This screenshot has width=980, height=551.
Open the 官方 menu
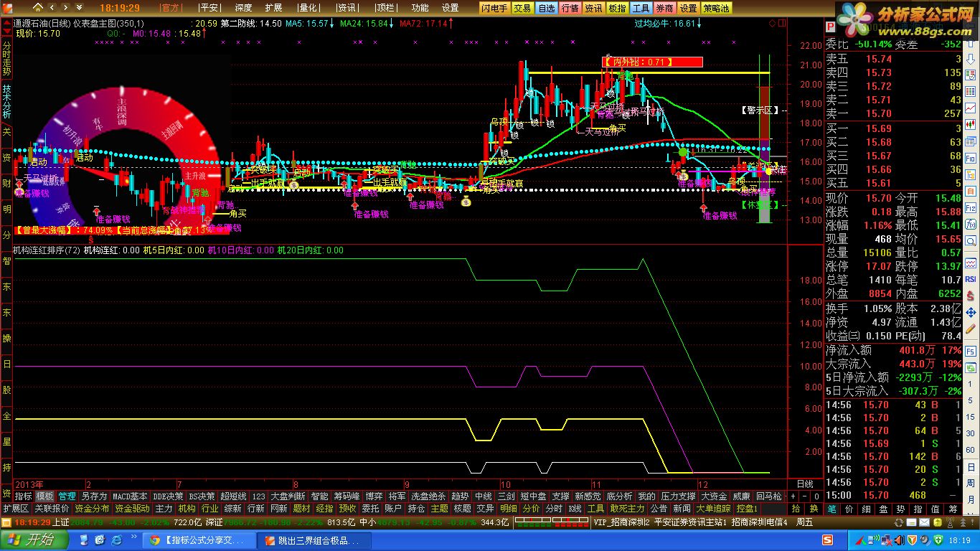pos(171,8)
